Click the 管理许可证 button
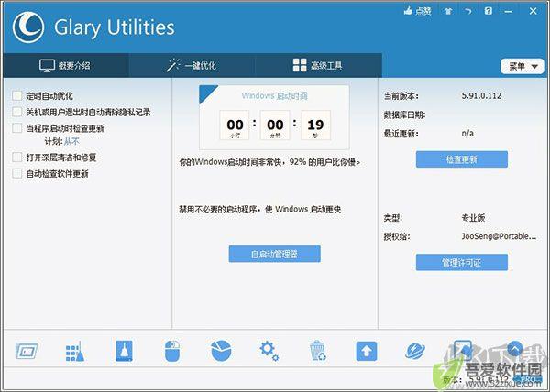The width and height of the screenshot is (550, 392). 462,262
